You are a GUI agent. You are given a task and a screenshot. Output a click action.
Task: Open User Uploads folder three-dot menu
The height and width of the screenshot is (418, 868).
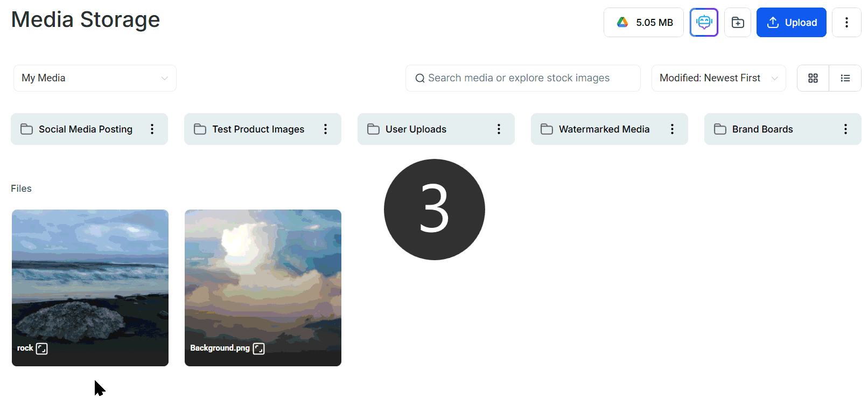[499, 129]
